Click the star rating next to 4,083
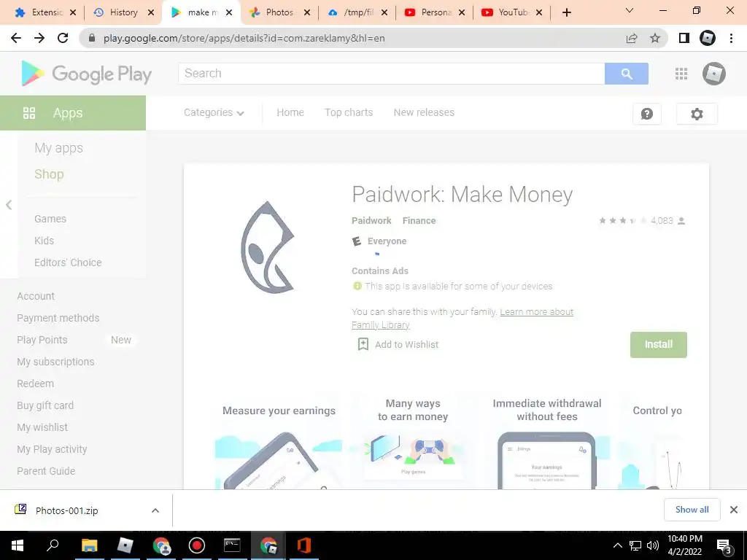Viewport: 747px width, 560px height. [623, 220]
